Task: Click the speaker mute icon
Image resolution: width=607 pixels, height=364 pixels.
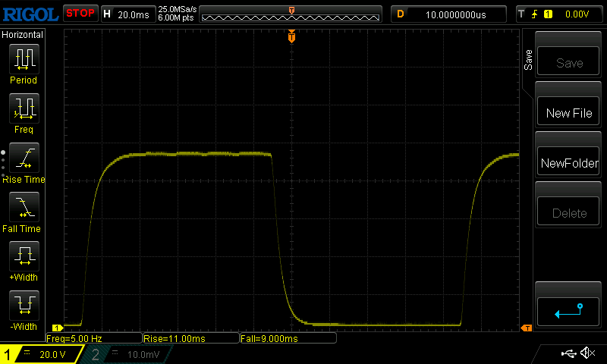Action: click(x=587, y=353)
